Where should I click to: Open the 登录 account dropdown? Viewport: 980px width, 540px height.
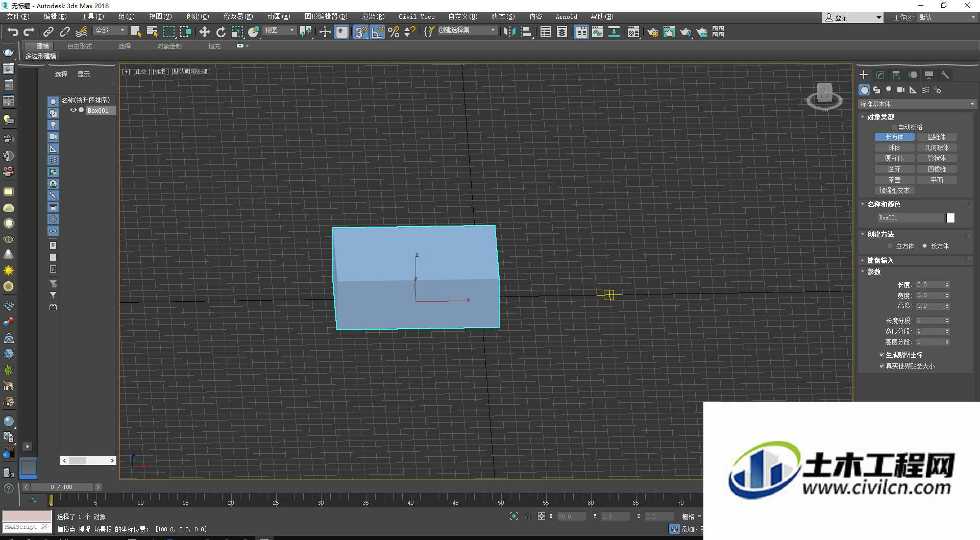[x=853, y=17]
